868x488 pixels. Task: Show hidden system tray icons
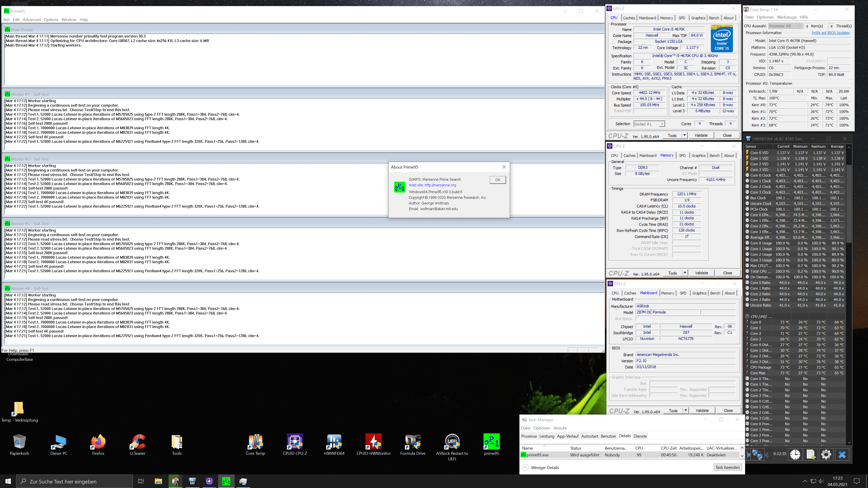click(x=805, y=481)
